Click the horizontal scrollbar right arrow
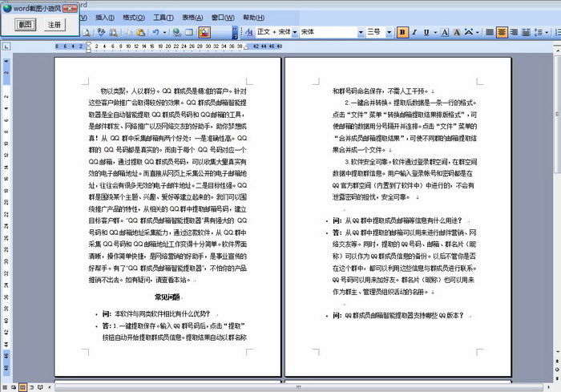This screenshot has width=561, height=392. (549, 387)
